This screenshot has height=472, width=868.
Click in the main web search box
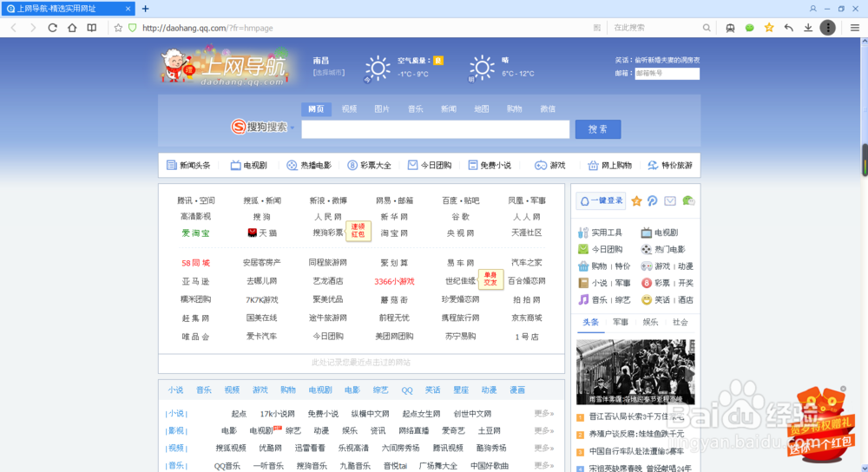pyautogui.click(x=435, y=129)
